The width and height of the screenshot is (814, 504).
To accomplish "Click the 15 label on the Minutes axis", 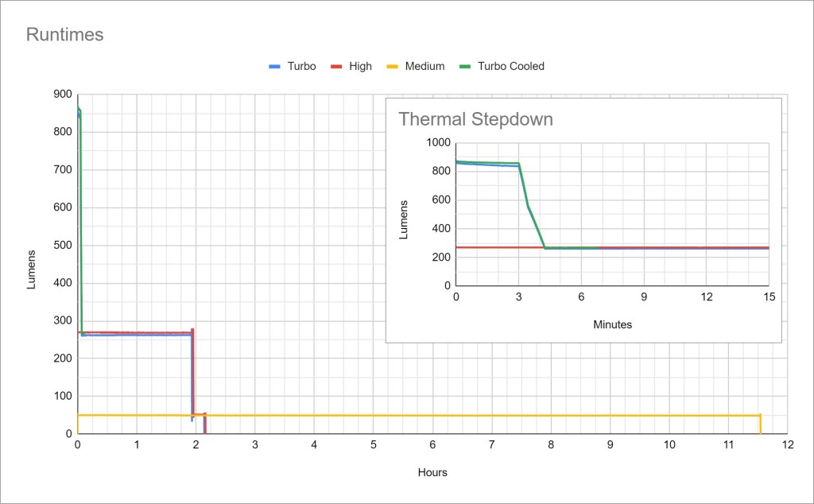I will coord(769,297).
